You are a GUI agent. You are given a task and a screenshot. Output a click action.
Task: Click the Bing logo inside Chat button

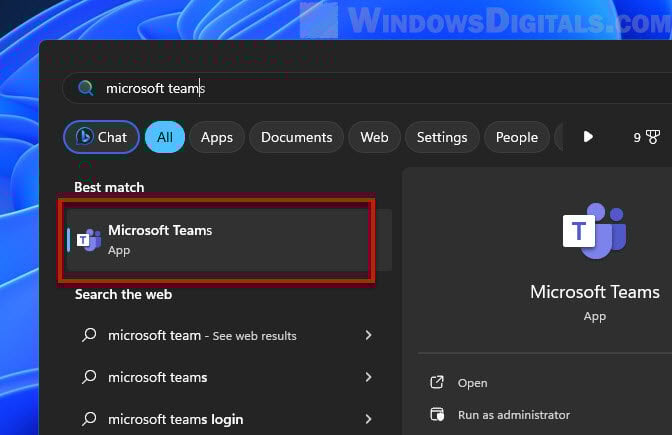84,137
